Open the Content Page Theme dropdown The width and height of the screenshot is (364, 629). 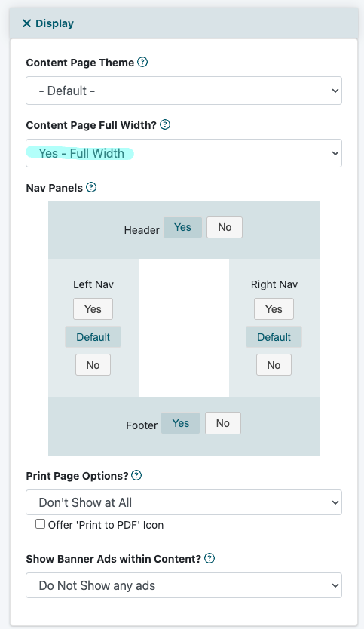coord(184,91)
